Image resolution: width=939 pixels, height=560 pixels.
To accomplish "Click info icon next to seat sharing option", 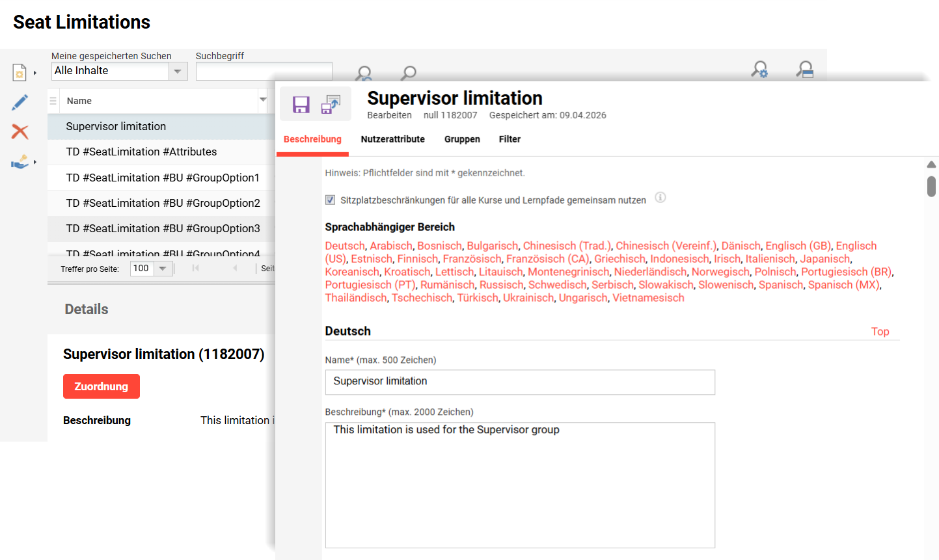I will [660, 198].
